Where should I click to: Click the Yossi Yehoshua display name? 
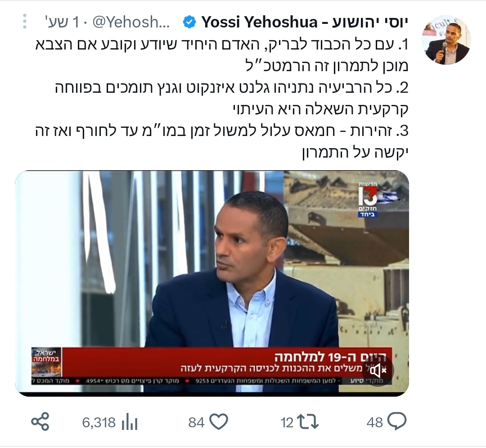coord(304,22)
